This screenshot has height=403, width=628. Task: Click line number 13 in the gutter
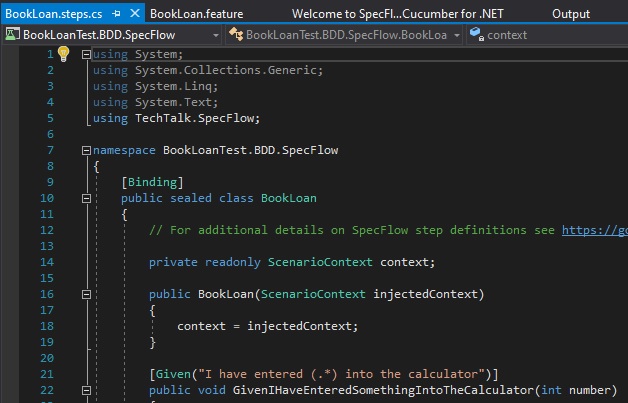47,246
